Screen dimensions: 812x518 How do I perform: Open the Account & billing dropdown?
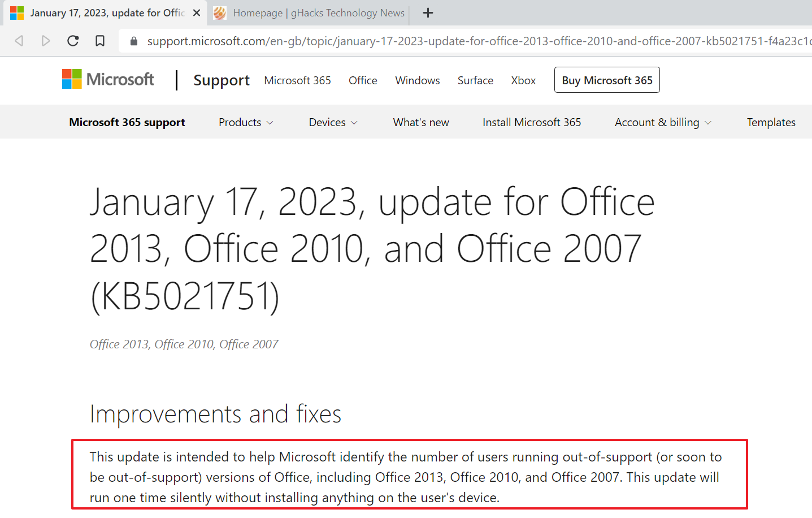pyautogui.click(x=663, y=123)
